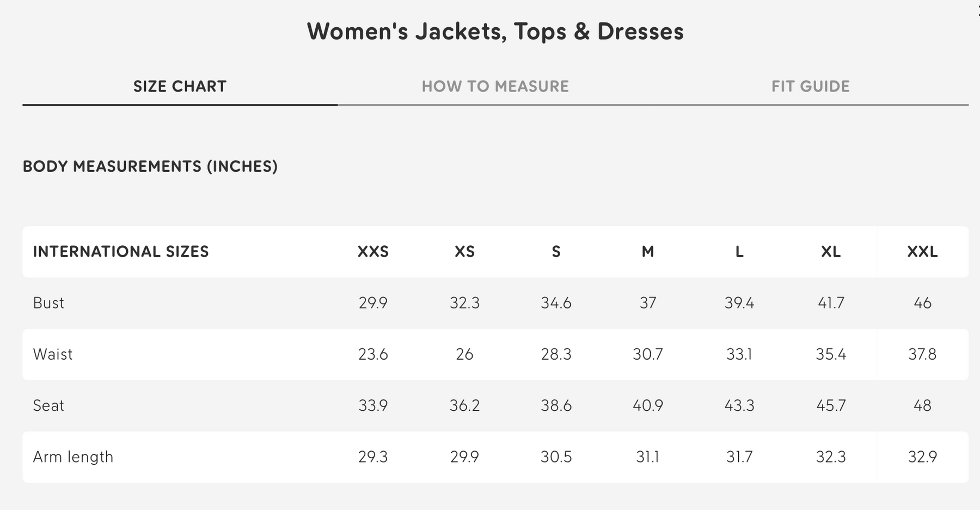Select the XXS arm length value 29.3

pyautogui.click(x=373, y=457)
